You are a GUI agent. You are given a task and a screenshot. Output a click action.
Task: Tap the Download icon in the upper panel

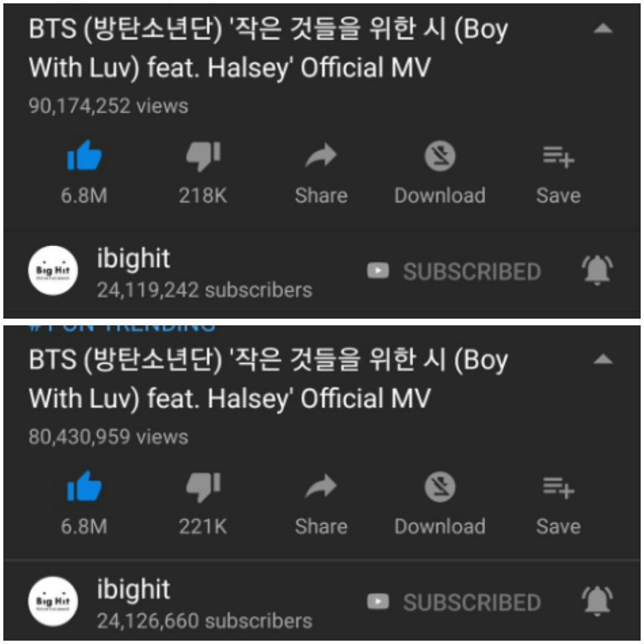[439, 156]
